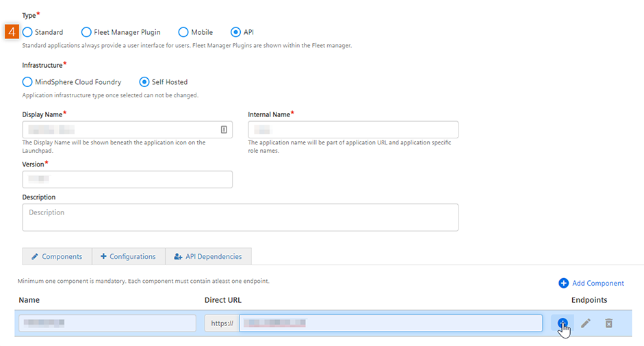This screenshot has width=644, height=346.
Task: Click into the Description text area
Action: pos(240,217)
